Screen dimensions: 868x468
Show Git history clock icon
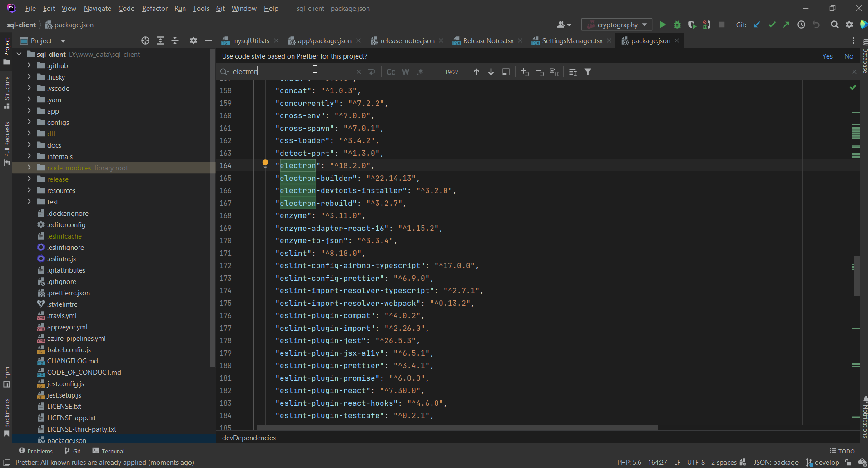[801, 25]
